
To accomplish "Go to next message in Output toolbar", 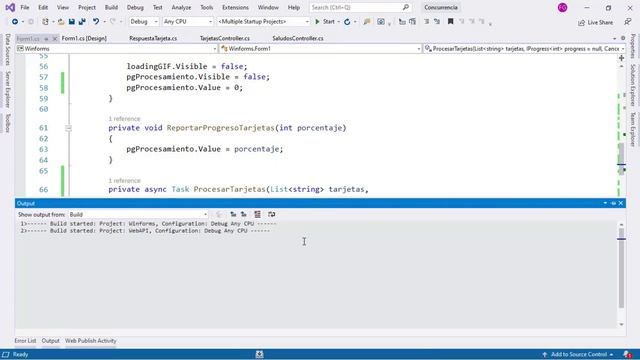I will pyautogui.click(x=244, y=214).
